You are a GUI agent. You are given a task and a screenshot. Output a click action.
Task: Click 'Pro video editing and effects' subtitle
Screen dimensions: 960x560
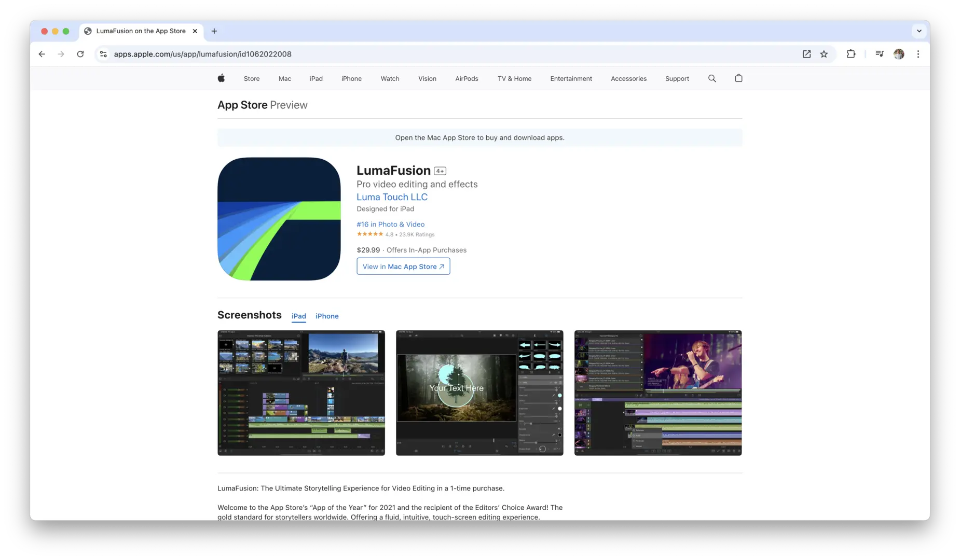[x=417, y=184]
